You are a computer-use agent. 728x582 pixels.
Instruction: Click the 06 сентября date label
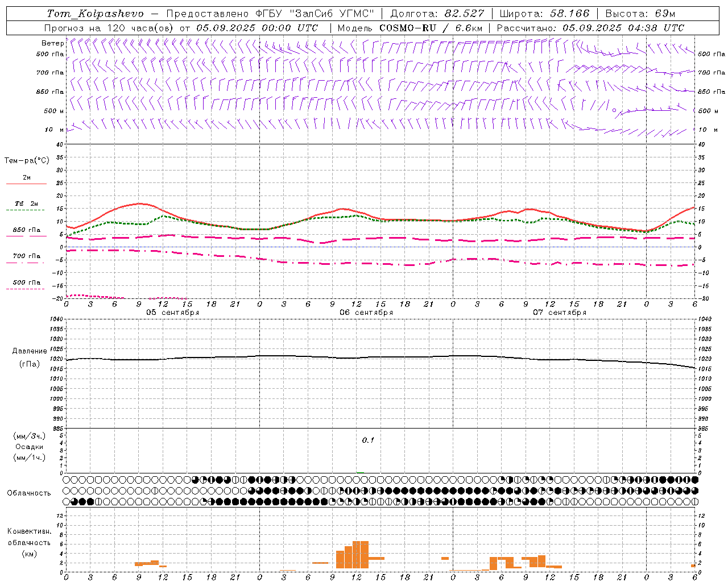(366, 313)
